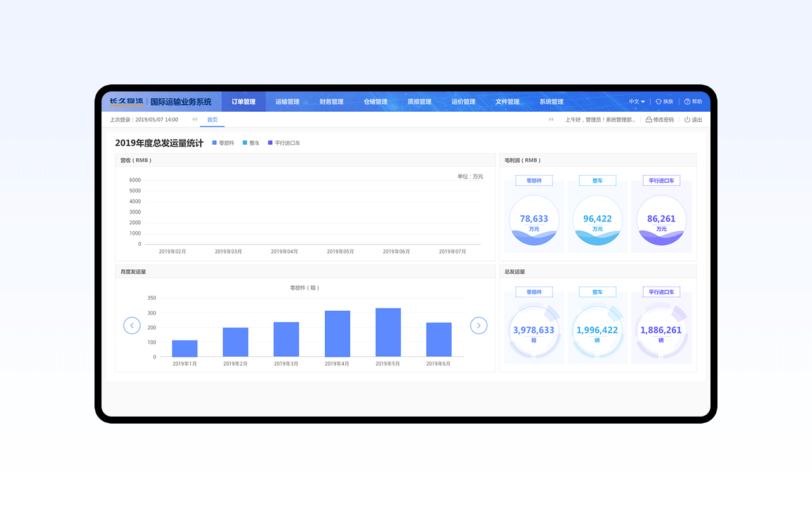This screenshot has width=812, height=508.
Task: Click the 2019年05月 revenue axis label
Action: (x=341, y=251)
